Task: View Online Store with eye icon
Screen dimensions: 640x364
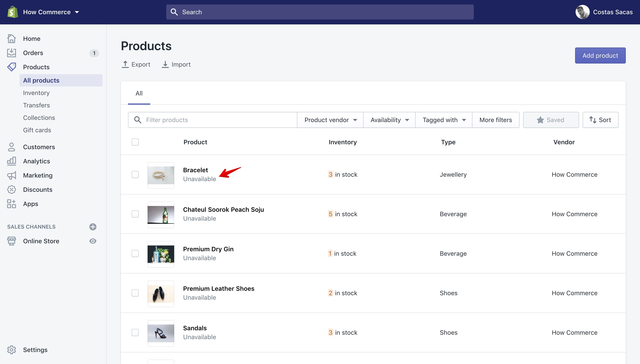Action: pyautogui.click(x=93, y=241)
